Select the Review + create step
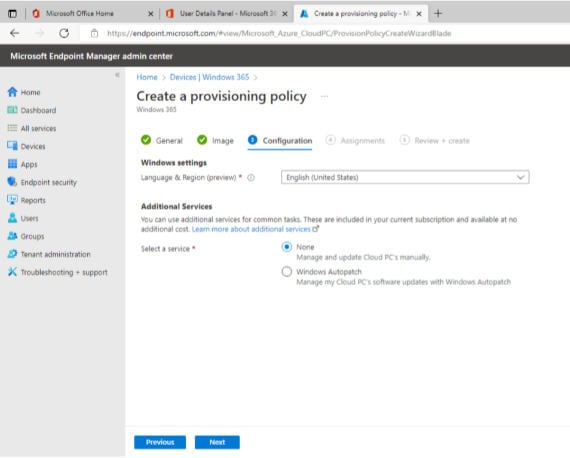Image resolution: width=570 pixels, height=458 pixels. (x=435, y=140)
